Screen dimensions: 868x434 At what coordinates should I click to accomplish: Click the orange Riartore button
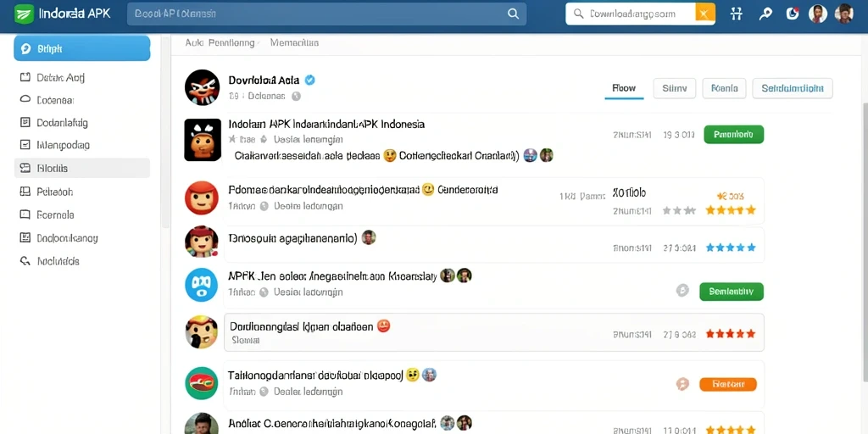(x=728, y=384)
